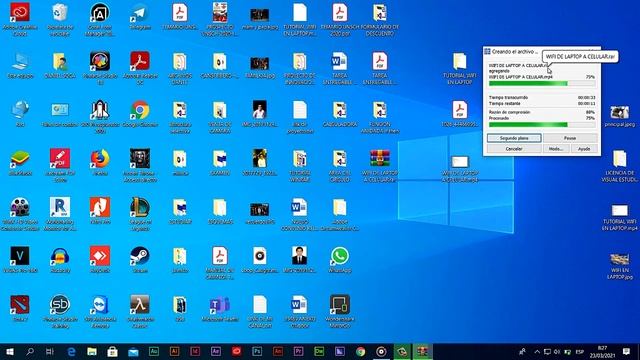Launch TeamViewer desktop shortcut

(x=100, y=311)
